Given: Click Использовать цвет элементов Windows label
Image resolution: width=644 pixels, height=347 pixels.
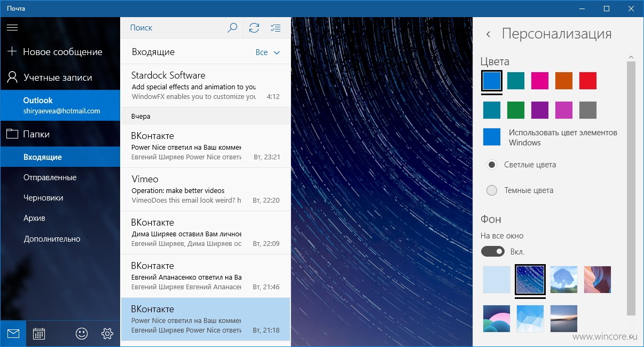Looking at the screenshot, I should pos(563,137).
